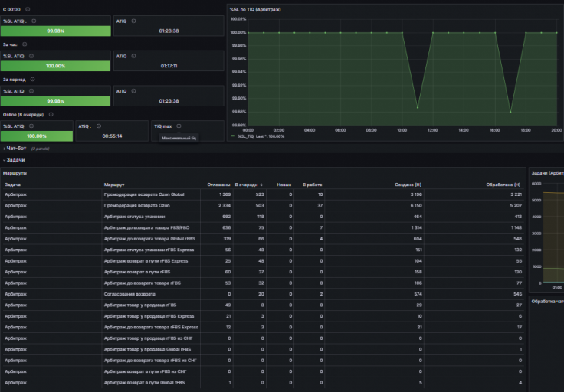The image size is (564, 392).
Task: Click the chart dip data point near 11:00
Action: coord(418,107)
